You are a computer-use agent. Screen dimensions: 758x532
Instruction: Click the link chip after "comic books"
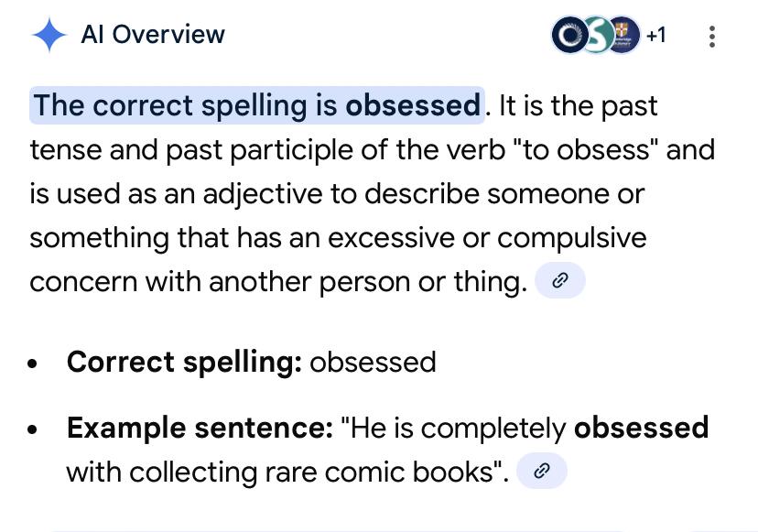[x=541, y=472]
